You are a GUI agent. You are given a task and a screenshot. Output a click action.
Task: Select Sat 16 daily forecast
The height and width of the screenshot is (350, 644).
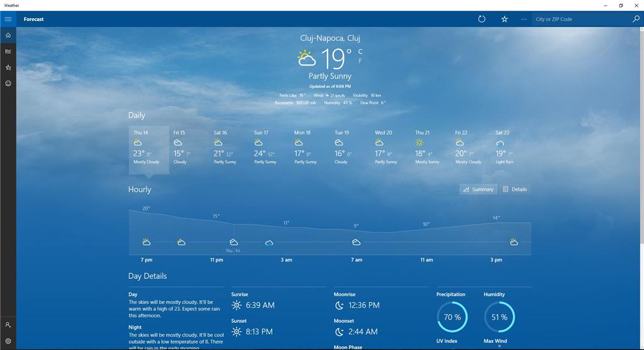pyautogui.click(x=229, y=150)
